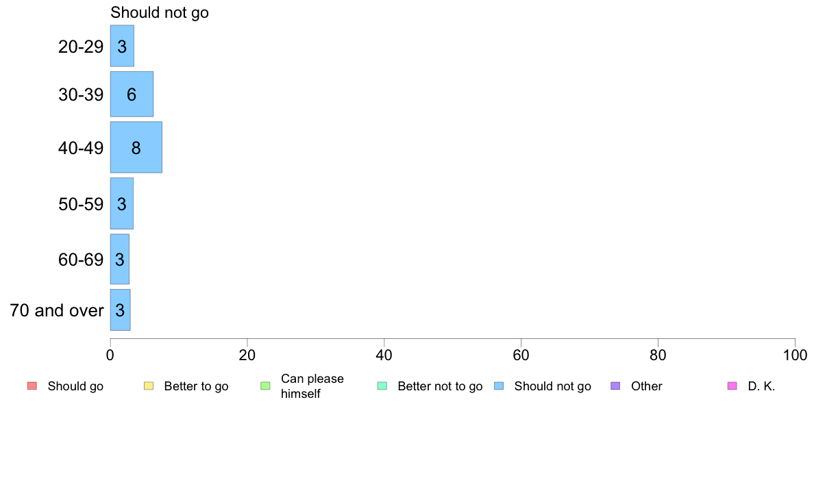This screenshot has height=504, width=814.
Task: Select the 60-69 age group bar
Action: coord(120,259)
